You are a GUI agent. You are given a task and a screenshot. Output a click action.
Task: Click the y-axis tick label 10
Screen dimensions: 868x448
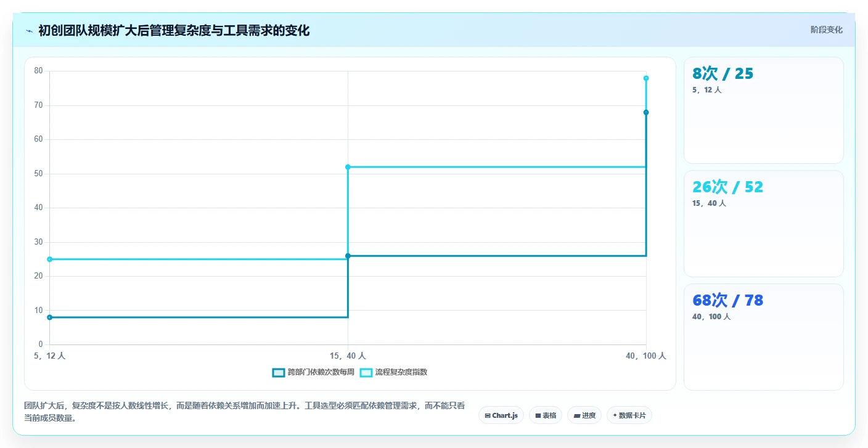[38, 311]
